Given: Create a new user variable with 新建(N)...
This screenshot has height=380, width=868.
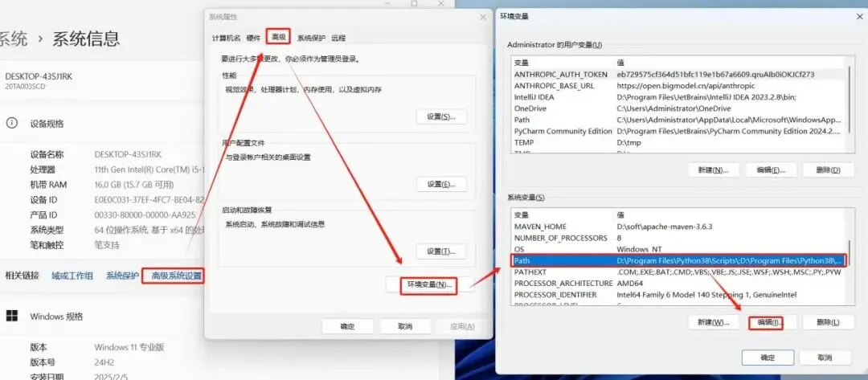Looking at the screenshot, I should tap(713, 170).
